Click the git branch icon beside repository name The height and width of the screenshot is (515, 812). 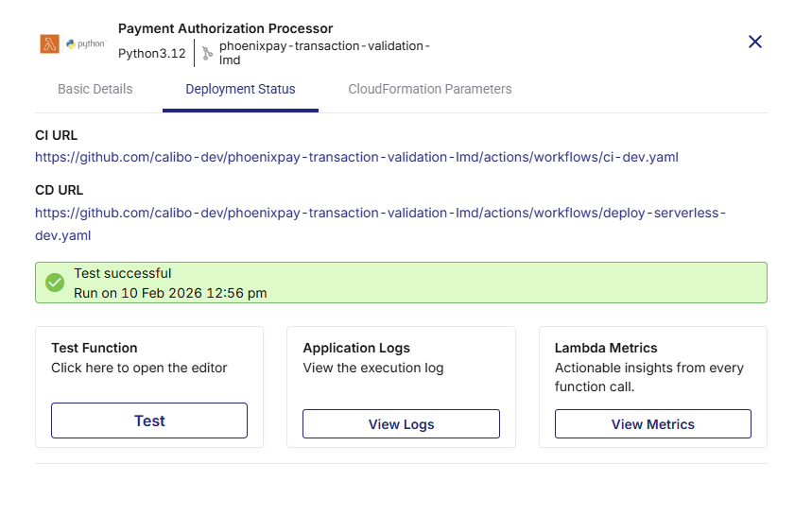click(x=207, y=53)
